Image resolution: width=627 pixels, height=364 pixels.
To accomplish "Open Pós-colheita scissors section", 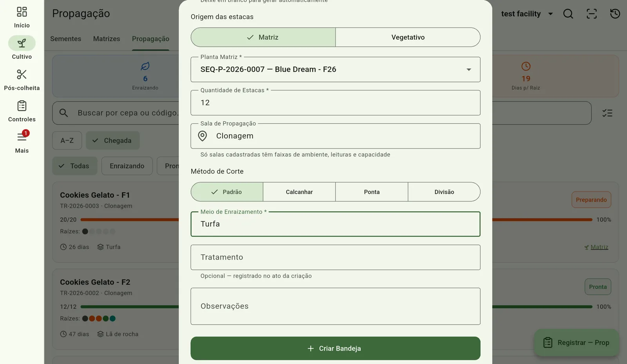I will click(x=22, y=80).
